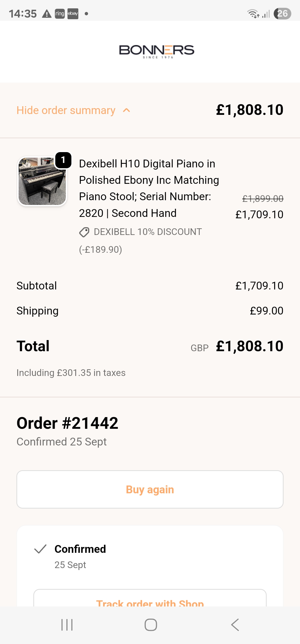
Task: Tap the discount tag icon
Action: pyautogui.click(x=84, y=232)
